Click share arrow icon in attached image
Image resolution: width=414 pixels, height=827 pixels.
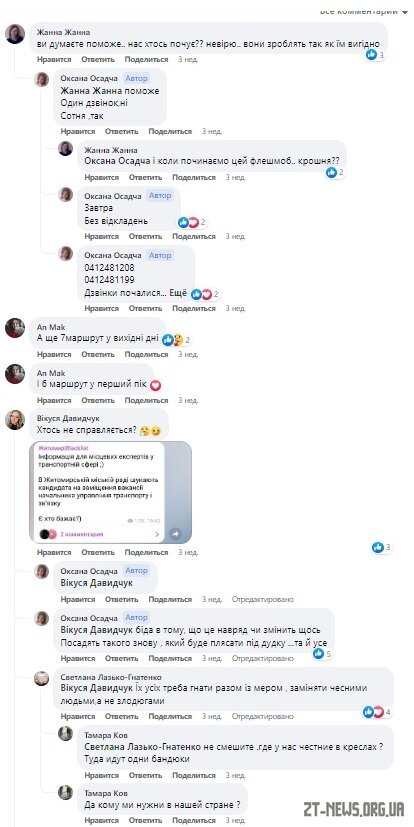(x=175, y=534)
